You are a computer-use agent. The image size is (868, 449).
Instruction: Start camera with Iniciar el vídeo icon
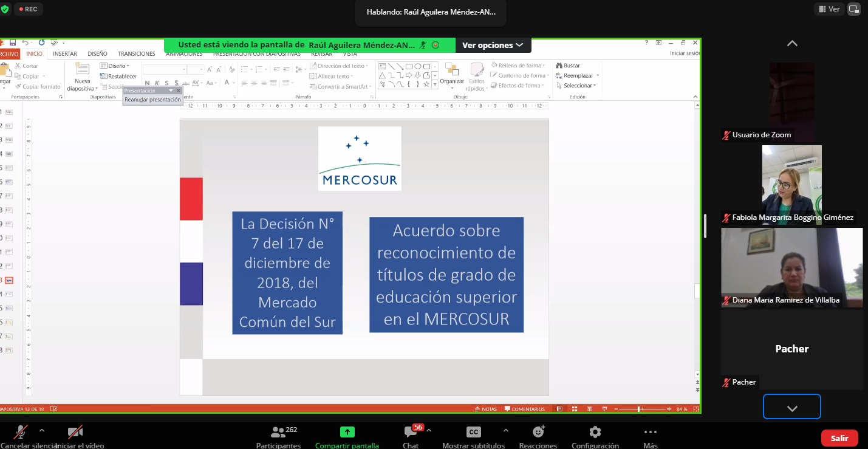point(75,432)
